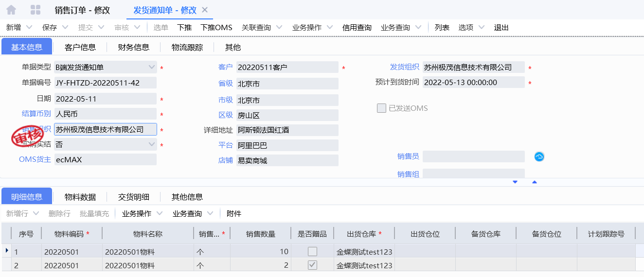Close the 发货通知单 - 修改 tab
Image resolution: width=644 pixels, height=277 pixels.
pyautogui.click(x=204, y=10)
